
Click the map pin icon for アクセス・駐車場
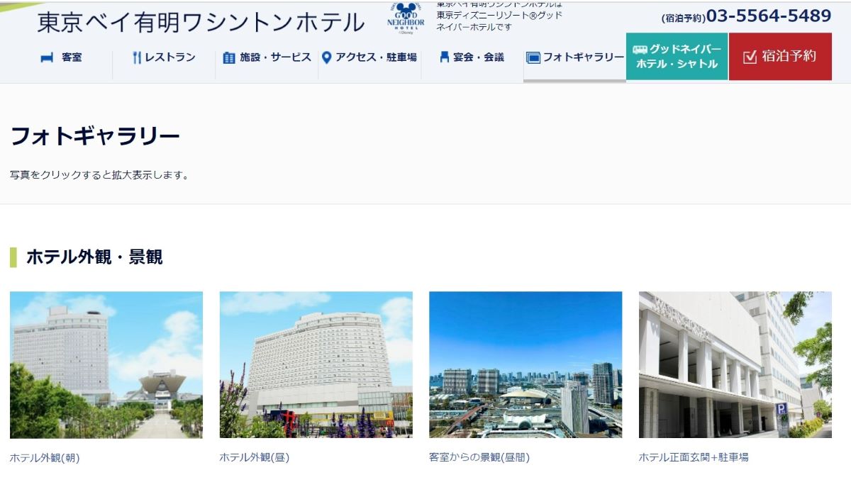[326, 57]
